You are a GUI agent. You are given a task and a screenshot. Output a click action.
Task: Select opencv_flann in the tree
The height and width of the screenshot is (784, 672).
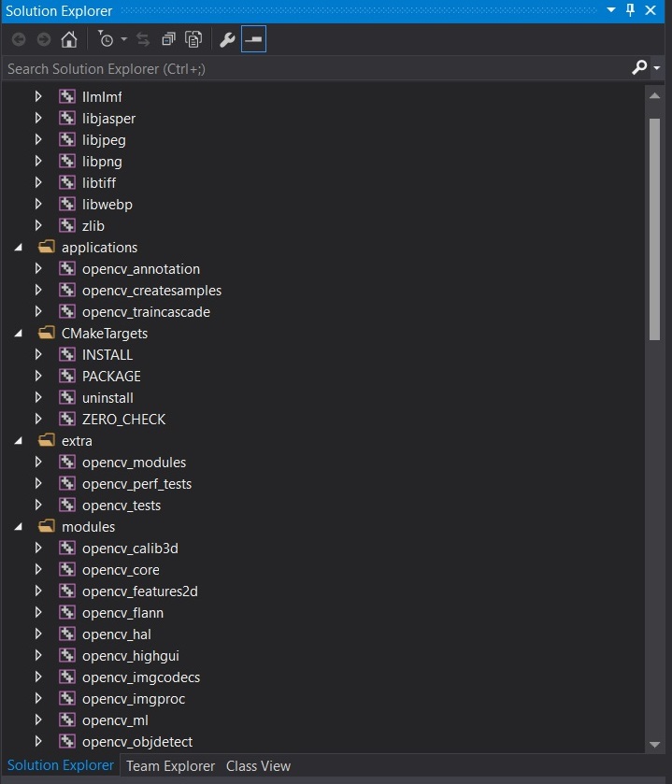point(123,613)
